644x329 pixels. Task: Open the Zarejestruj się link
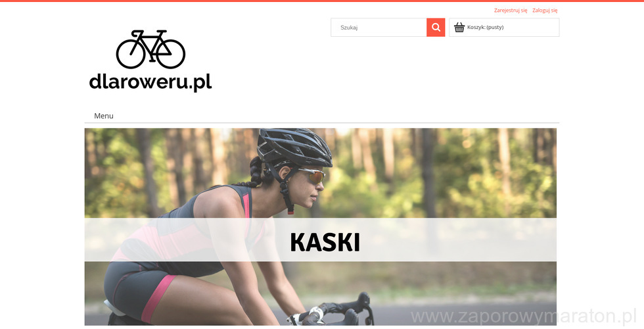(x=511, y=11)
